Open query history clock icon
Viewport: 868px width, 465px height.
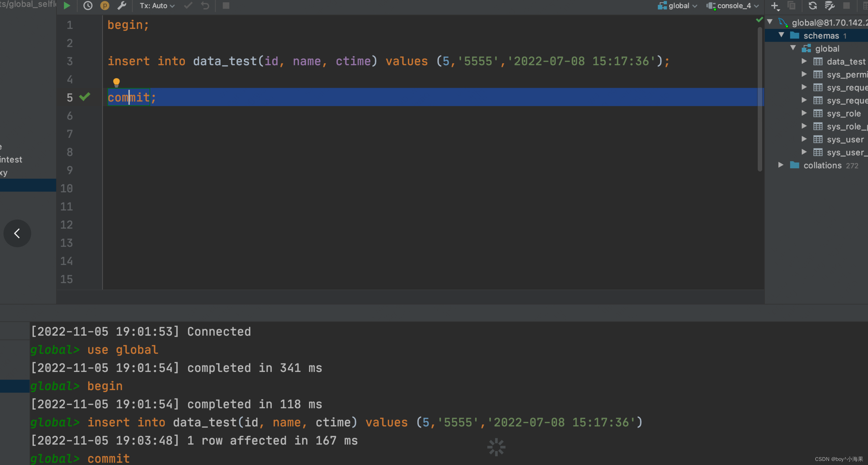[x=88, y=6]
